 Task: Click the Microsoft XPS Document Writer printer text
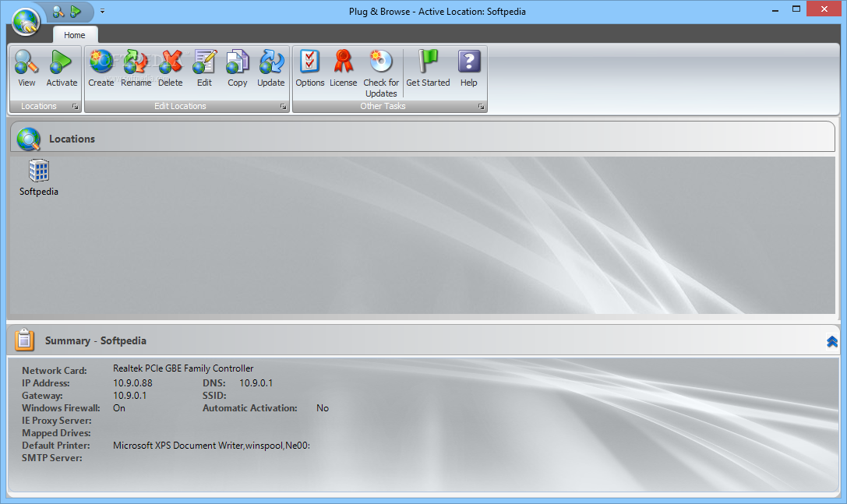(x=211, y=446)
